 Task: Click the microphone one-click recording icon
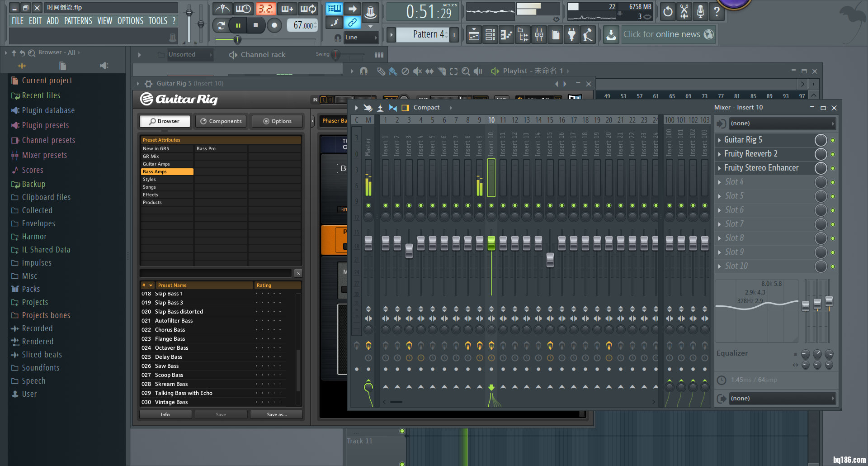[x=700, y=11]
